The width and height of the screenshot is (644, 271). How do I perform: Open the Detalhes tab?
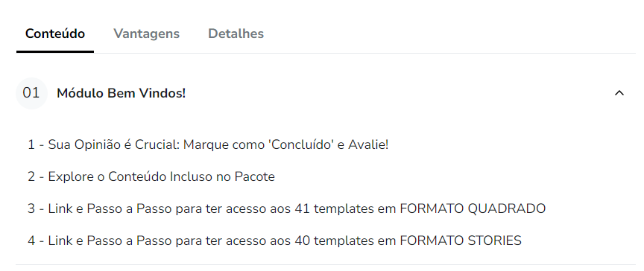[236, 34]
